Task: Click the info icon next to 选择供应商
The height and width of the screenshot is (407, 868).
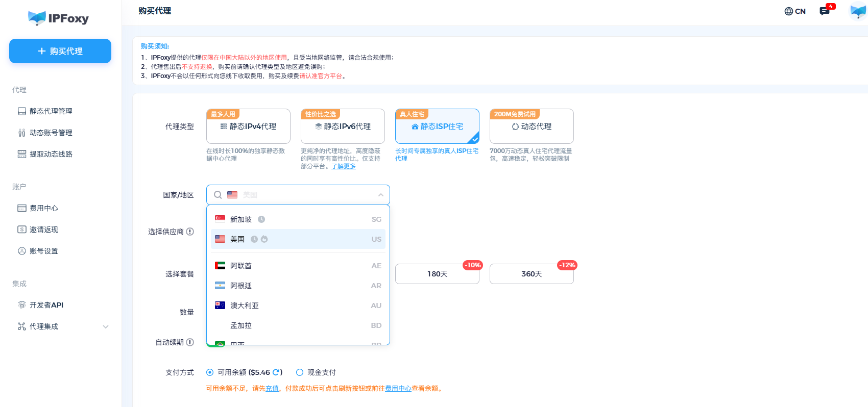Action: coord(190,232)
